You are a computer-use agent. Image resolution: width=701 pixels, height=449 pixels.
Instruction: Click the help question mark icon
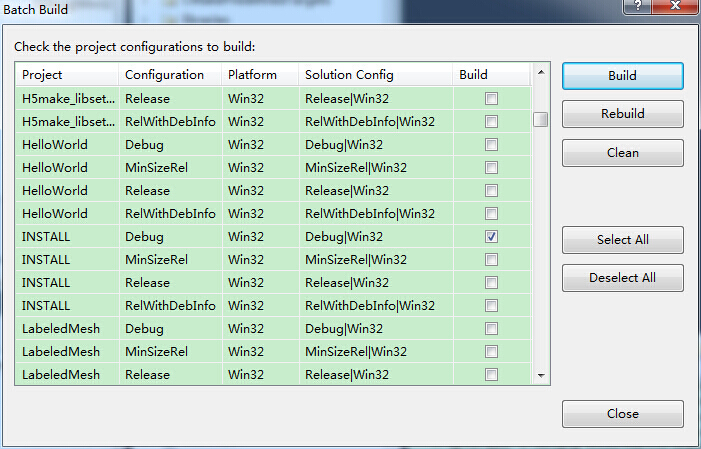634,7
